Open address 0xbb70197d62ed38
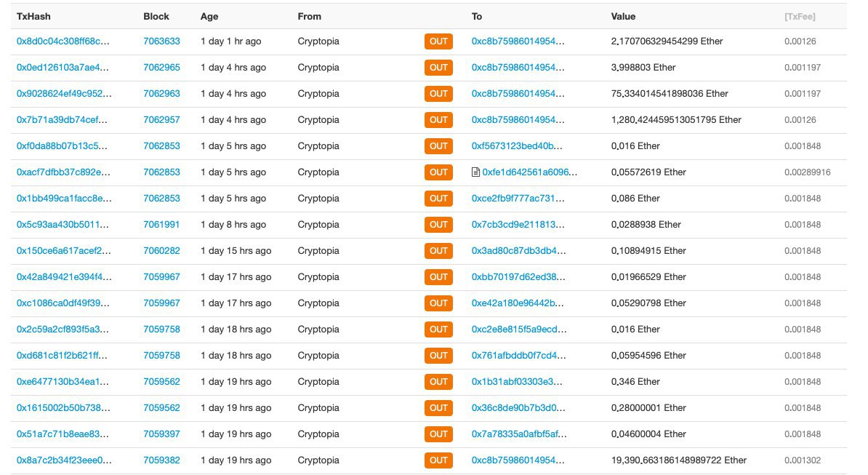This screenshot has height=475, width=868. [518, 277]
